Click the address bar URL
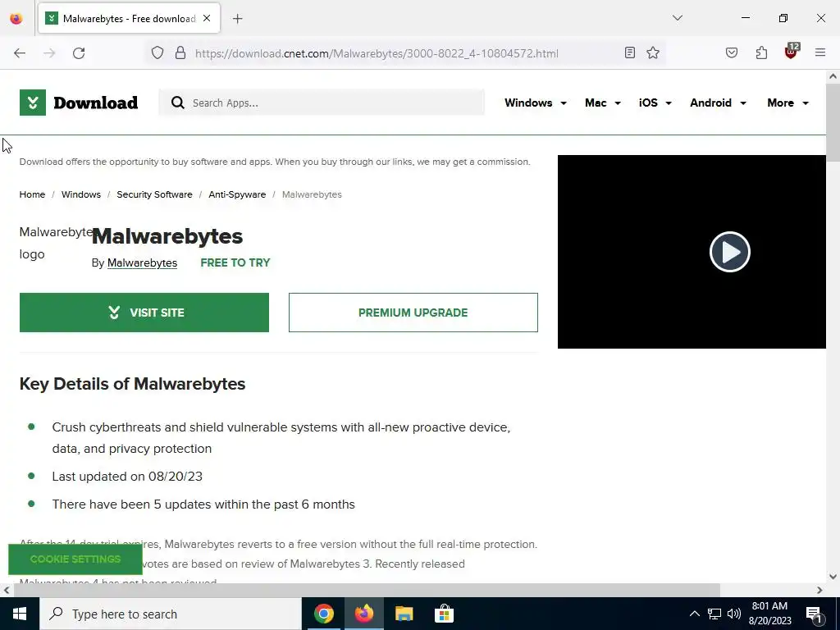 pos(377,53)
